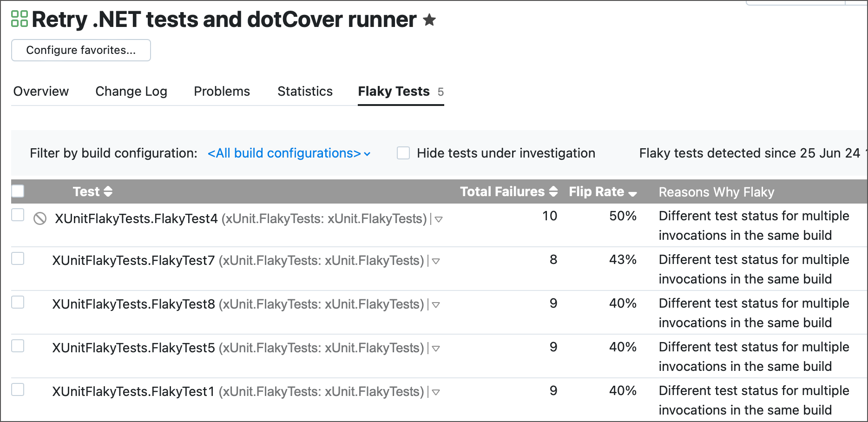
Task: Switch to the Statistics tab
Action: tap(304, 91)
